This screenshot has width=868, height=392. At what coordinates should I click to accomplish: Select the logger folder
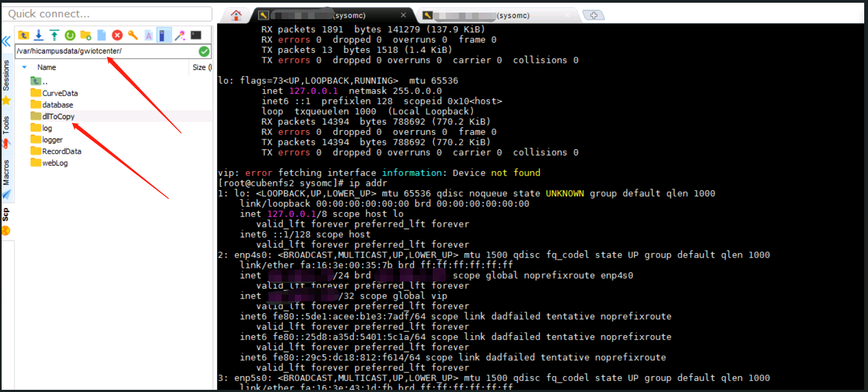pyautogui.click(x=46, y=139)
